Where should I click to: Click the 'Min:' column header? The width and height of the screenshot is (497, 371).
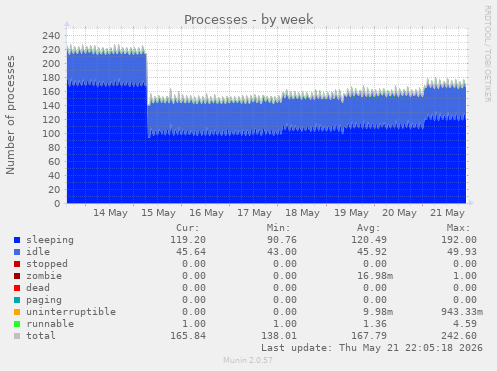278,228
